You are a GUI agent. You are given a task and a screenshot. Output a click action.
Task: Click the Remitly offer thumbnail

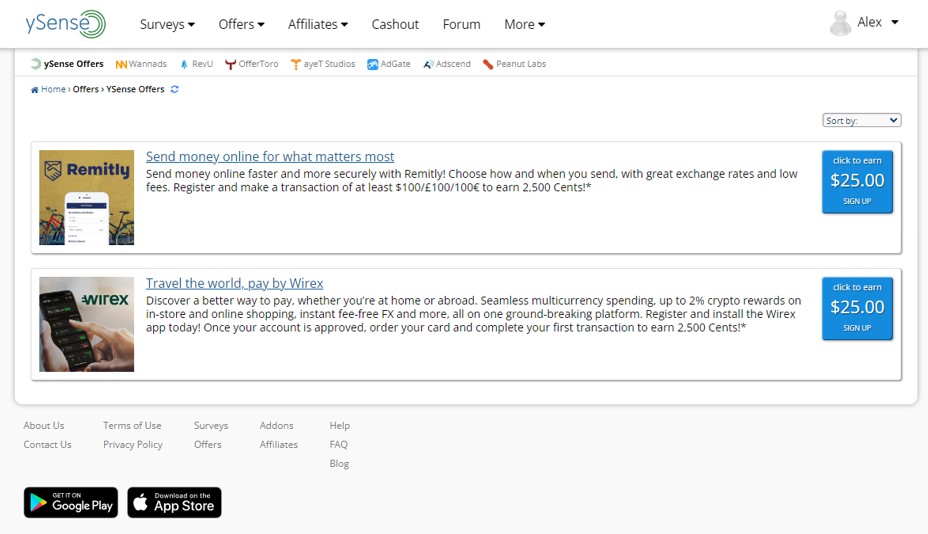coord(86,197)
